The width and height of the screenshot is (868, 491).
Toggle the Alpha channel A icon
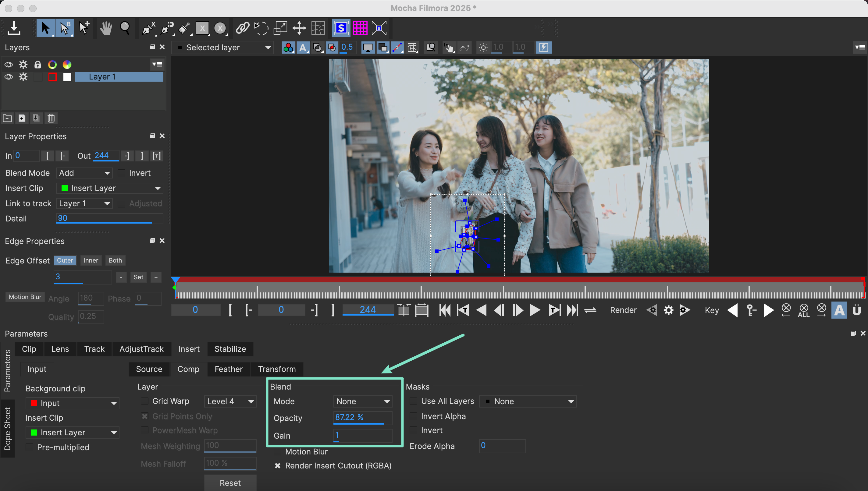tap(303, 48)
